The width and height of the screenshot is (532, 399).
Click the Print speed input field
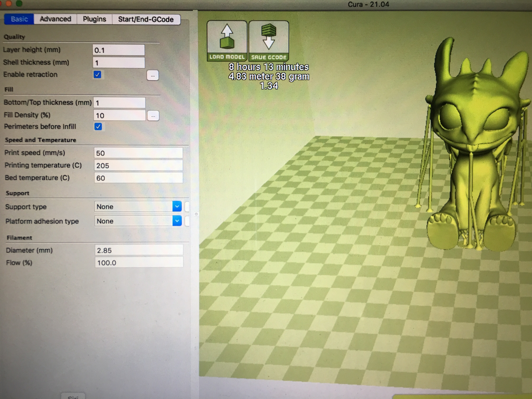pos(138,153)
